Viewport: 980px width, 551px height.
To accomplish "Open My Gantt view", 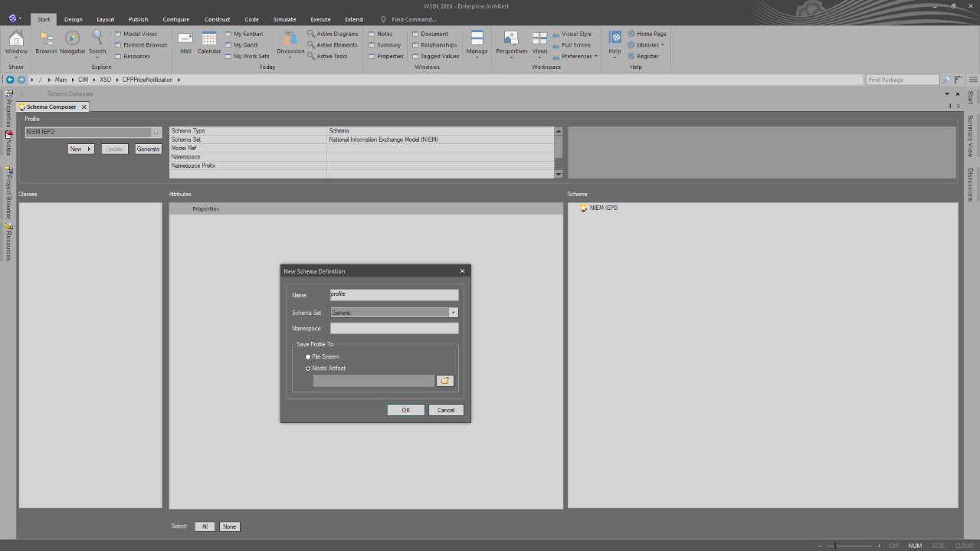I will point(241,45).
